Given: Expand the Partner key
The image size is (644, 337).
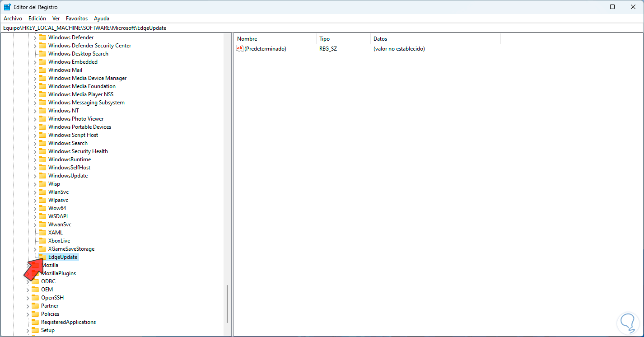Looking at the screenshot, I should coord(28,306).
